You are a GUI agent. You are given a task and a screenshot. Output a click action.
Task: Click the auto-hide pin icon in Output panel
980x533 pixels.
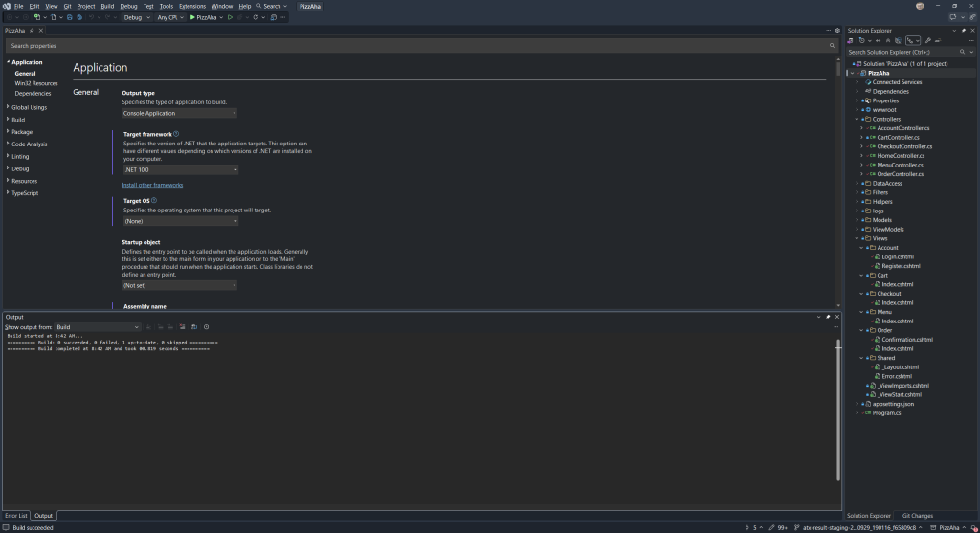828,317
